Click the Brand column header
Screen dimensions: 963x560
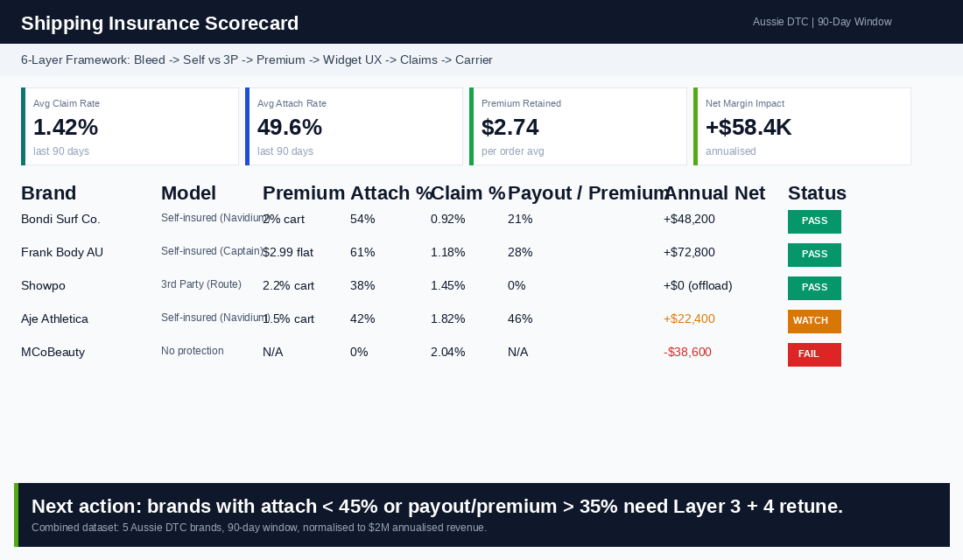(48, 192)
